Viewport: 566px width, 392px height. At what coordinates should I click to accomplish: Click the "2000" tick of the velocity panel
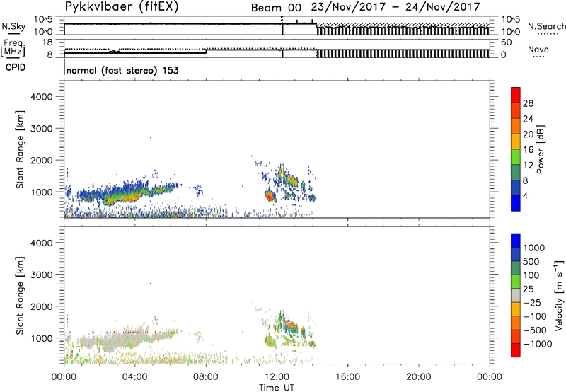[x=42, y=306]
